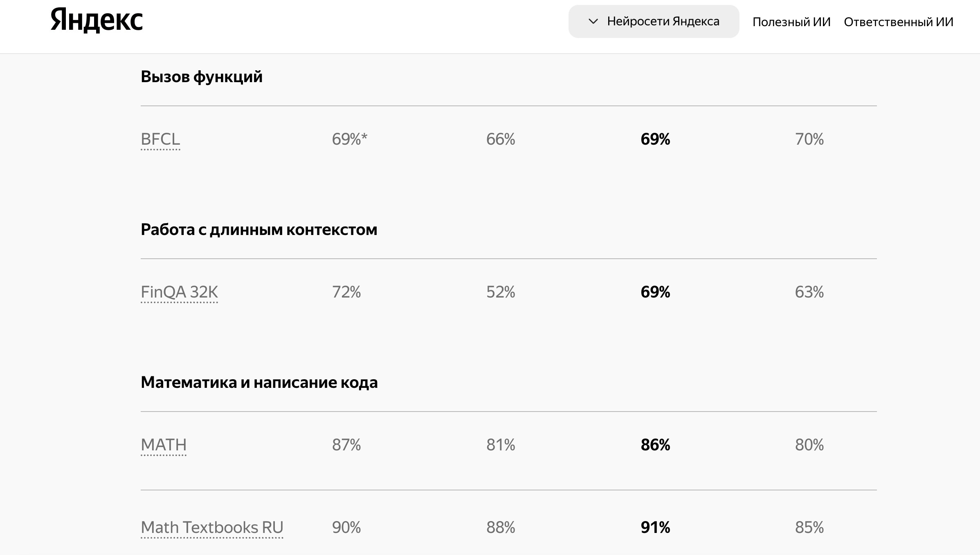Select the bold 91% Math Textbooks score
The height and width of the screenshot is (555, 980).
tap(655, 527)
